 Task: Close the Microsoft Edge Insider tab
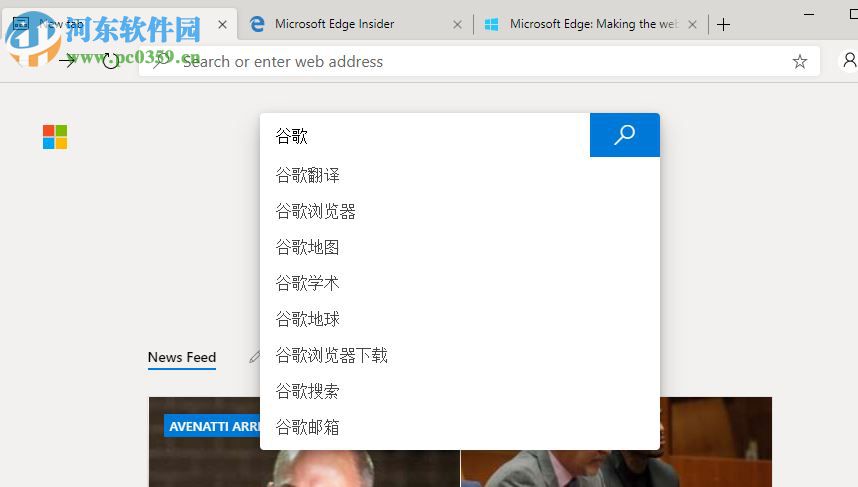(x=457, y=25)
